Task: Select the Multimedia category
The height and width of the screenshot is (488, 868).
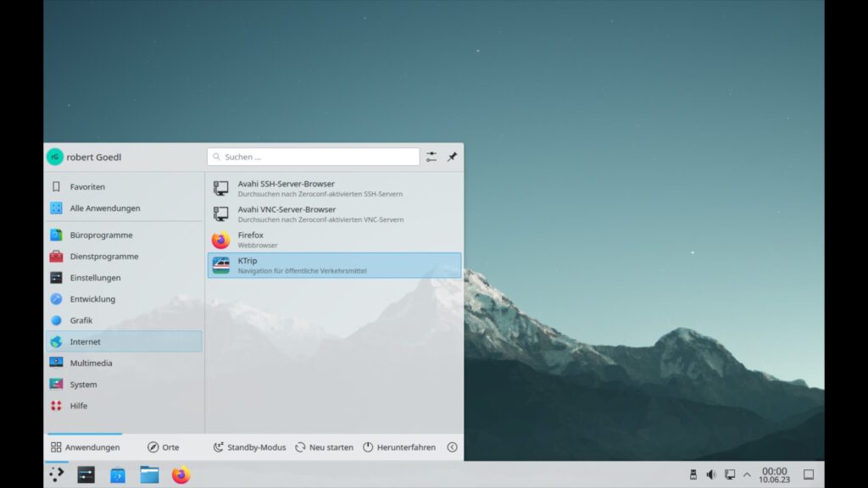Action: click(x=125, y=363)
